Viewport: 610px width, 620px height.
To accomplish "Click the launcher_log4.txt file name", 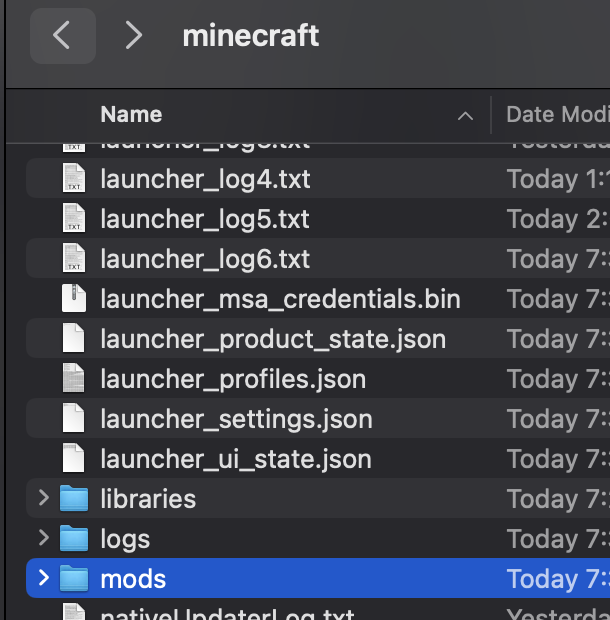I will pyautogui.click(x=205, y=180).
